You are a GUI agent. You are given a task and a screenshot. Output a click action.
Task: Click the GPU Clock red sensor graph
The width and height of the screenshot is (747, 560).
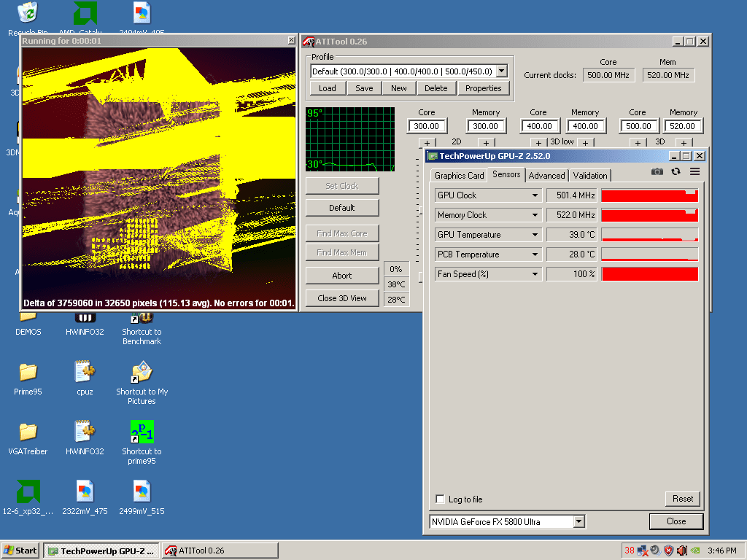point(650,195)
